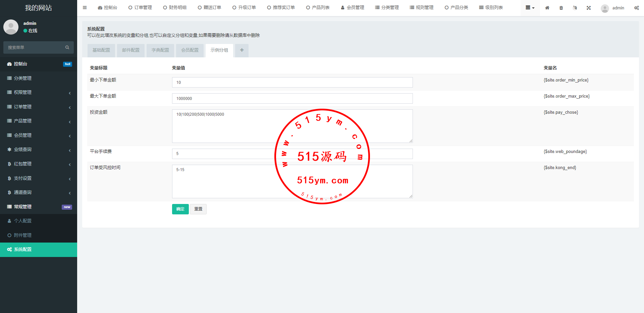The height and width of the screenshot is (313, 644).
Task: Click the 最小下单金额 input field
Action: point(292,83)
